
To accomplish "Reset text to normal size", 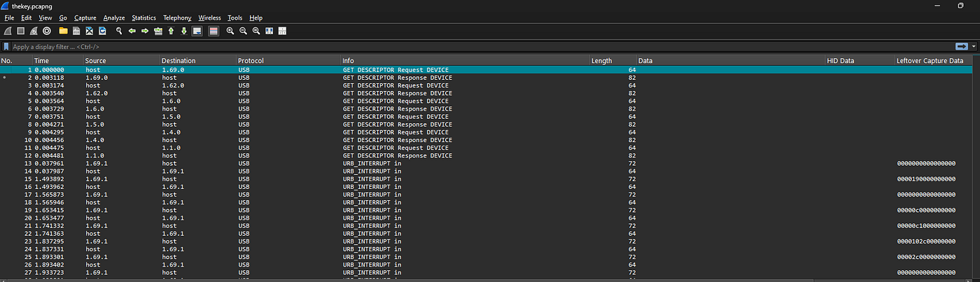I will [256, 31].
